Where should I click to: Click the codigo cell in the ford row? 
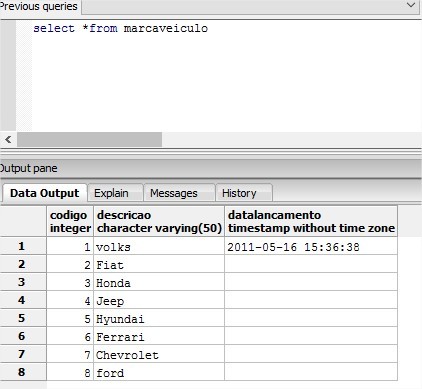pos(70,373)
